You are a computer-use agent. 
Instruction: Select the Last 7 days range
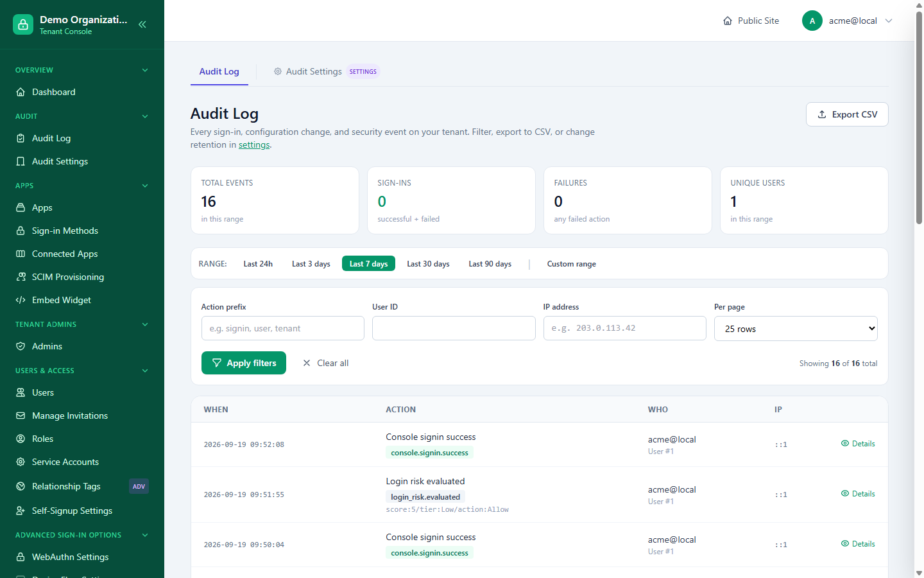pos(368,264)
